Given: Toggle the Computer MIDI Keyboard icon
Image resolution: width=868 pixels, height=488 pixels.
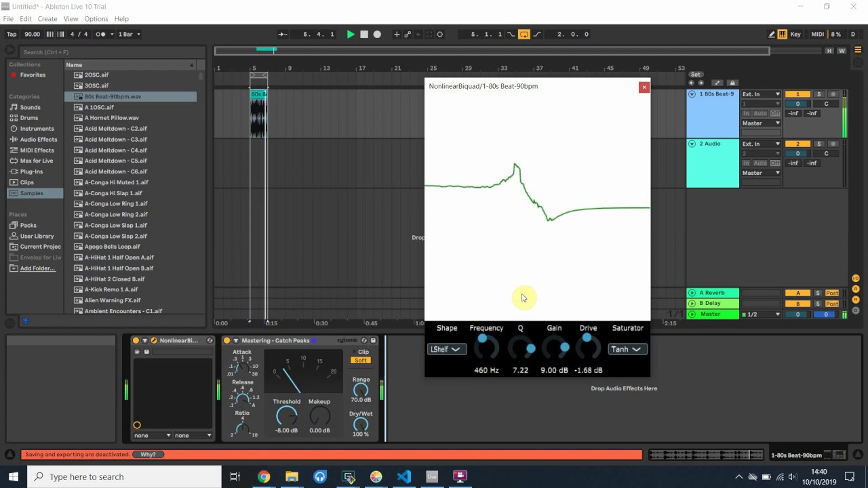Looking at the screenshot, I should point(782,34).
